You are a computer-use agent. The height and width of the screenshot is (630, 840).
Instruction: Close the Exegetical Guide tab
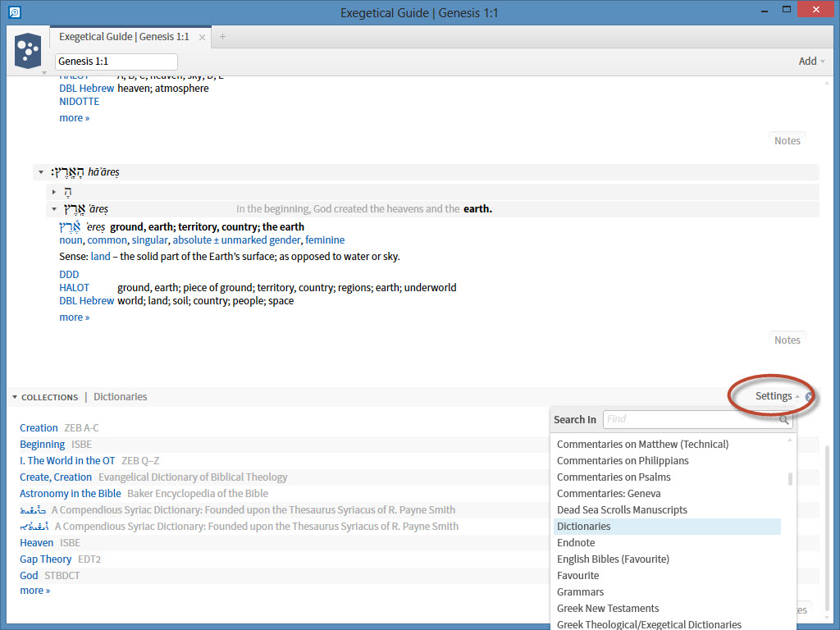tap(202, 37)
